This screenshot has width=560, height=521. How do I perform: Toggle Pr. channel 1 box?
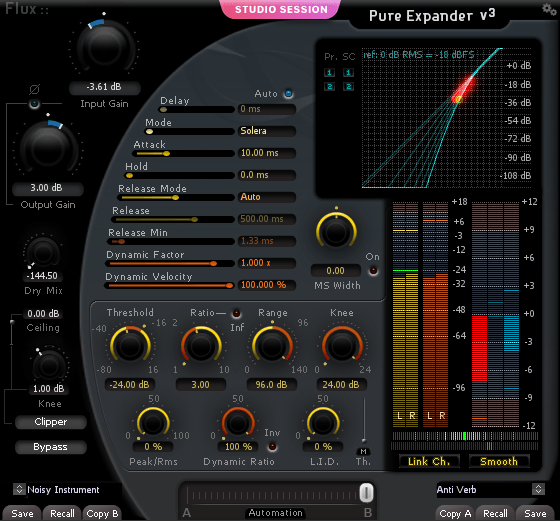[x=329, y=72]
